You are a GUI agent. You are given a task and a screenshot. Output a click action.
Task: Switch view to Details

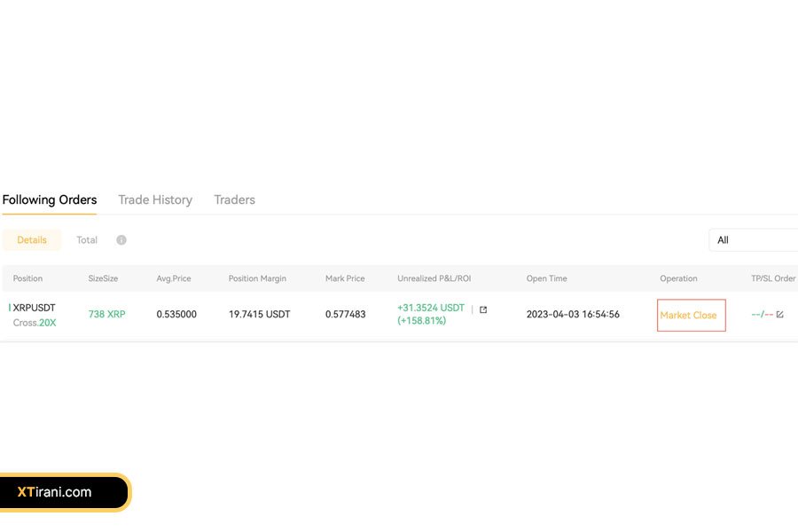click(32, 240)
